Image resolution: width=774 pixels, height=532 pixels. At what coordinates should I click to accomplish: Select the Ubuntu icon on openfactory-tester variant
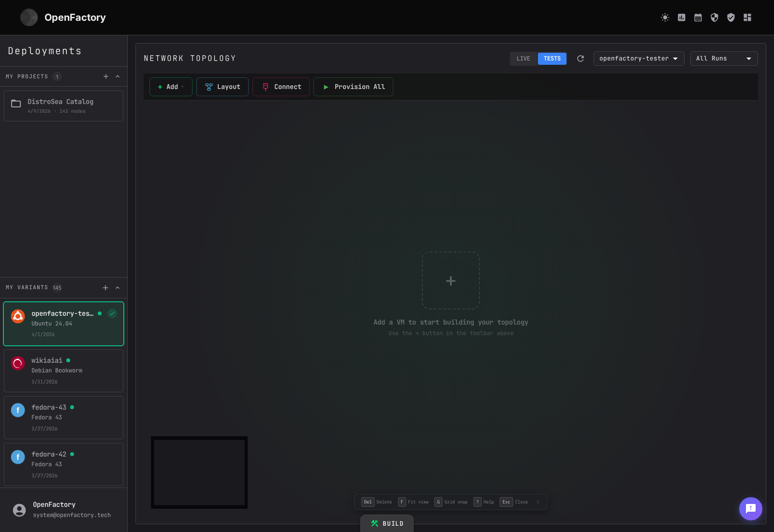tap(18, 316)
